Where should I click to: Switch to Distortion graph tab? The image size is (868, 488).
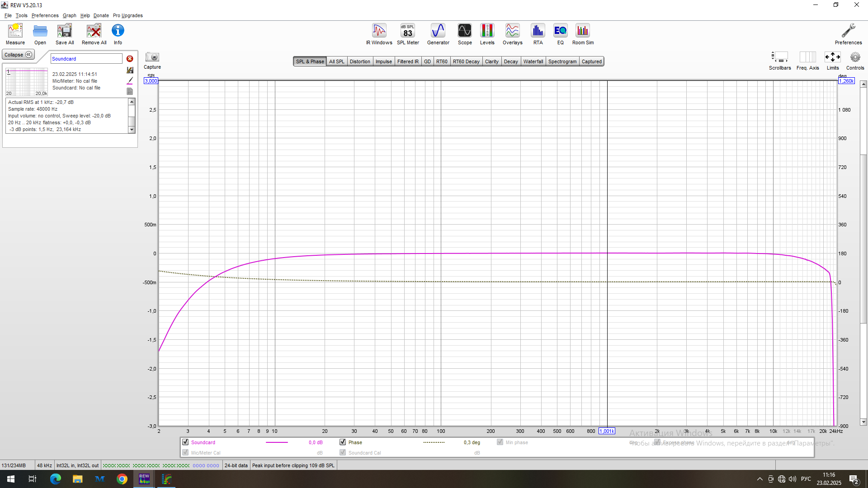click(x=360, y=61)
